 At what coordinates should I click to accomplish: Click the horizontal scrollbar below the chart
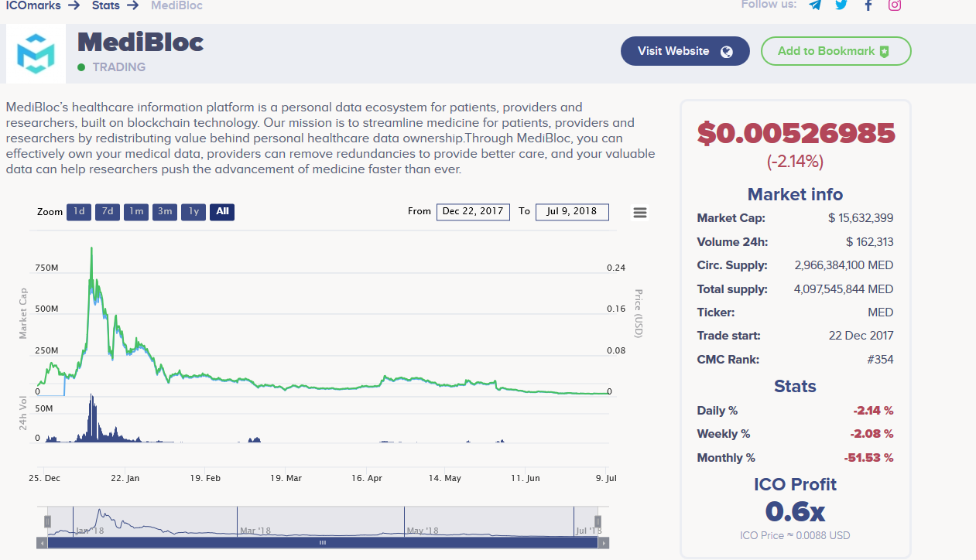tap(322, 543)
